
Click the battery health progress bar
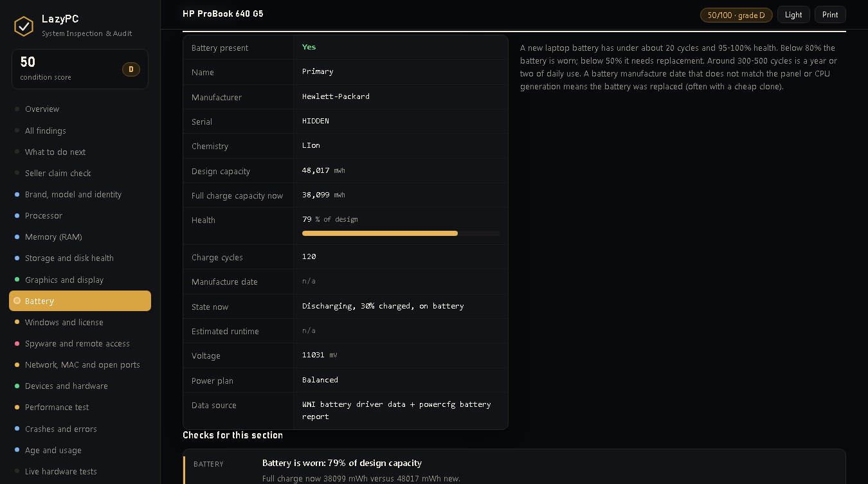coord(401,233)
